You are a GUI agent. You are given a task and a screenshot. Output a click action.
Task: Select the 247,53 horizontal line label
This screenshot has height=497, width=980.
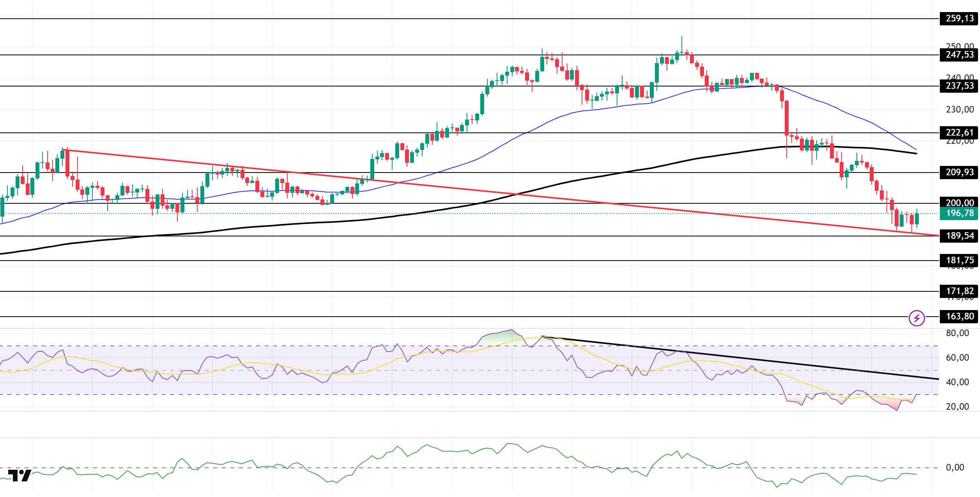pos(959,55)
